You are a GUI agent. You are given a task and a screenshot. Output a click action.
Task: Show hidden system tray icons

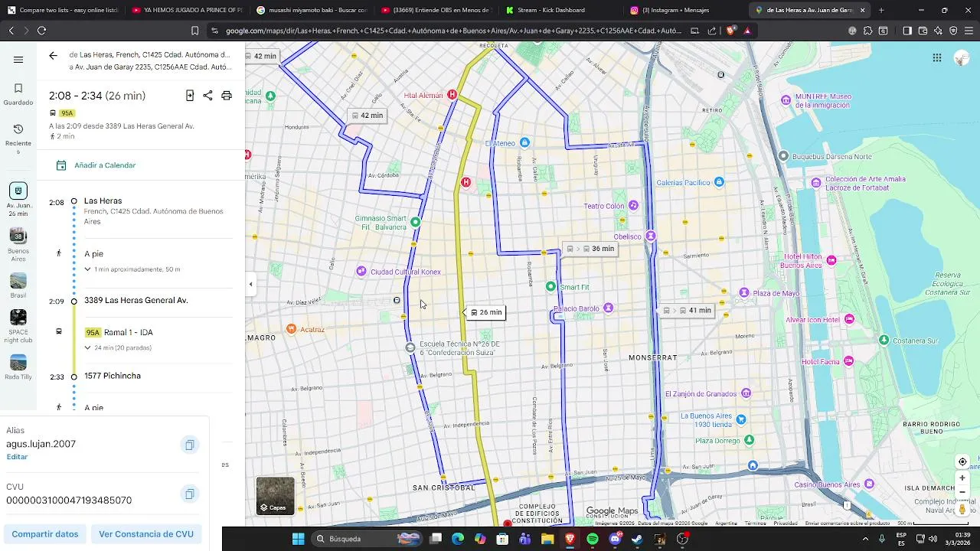click(865, 539)
